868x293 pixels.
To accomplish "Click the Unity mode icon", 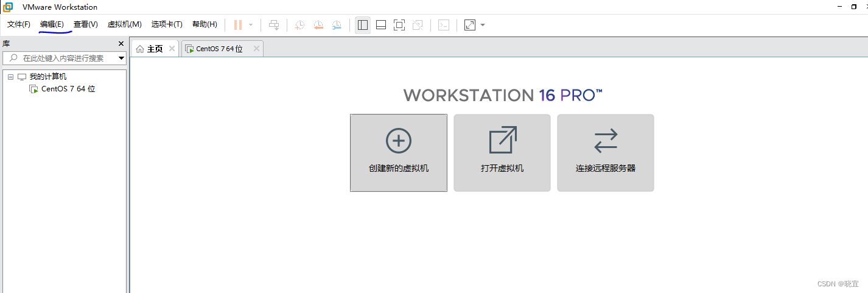I will [418, 25].
